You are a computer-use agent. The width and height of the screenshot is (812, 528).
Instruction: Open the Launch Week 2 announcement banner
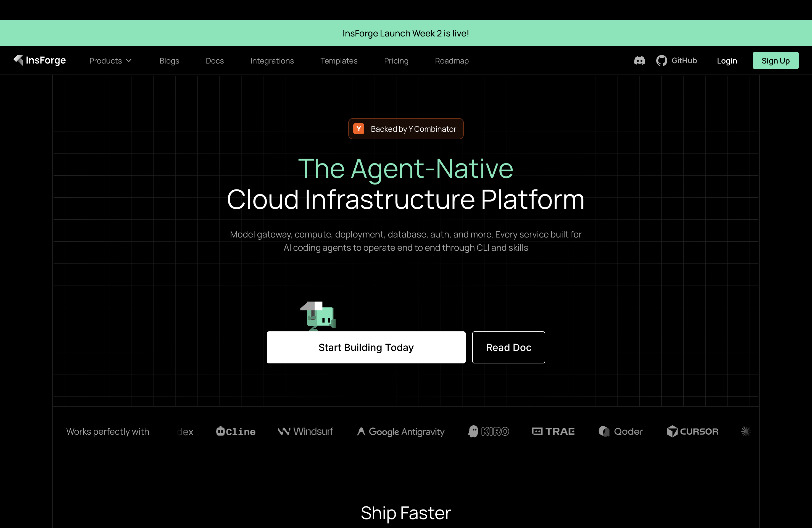[x=406, y=33]
